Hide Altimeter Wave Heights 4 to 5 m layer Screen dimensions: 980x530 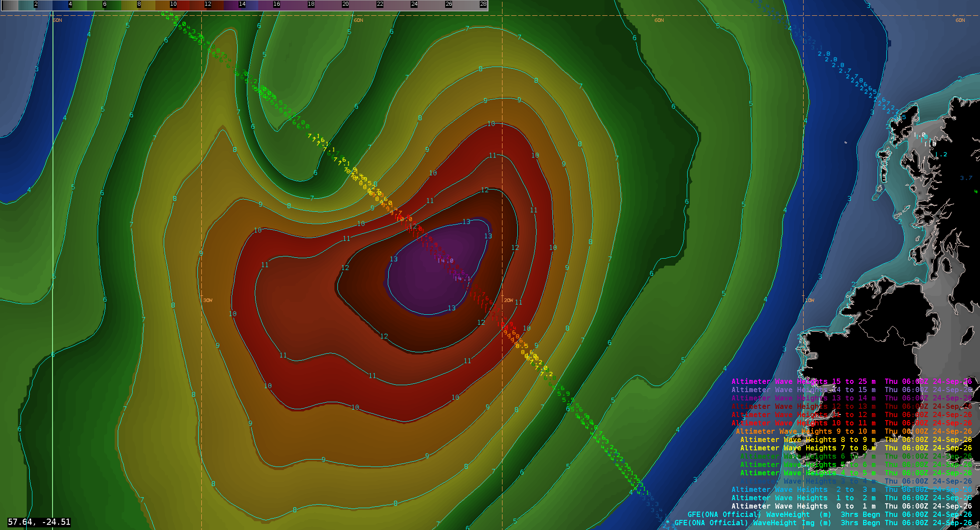point(856,473)
